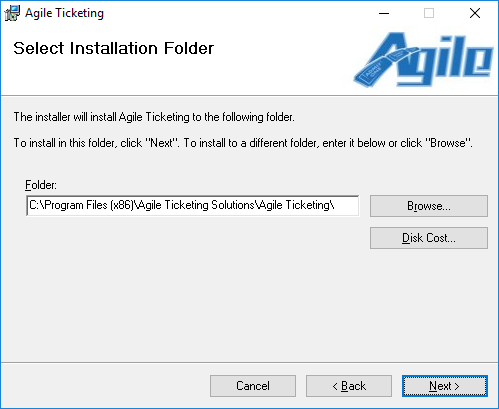The height and width of the screenshot is (409, 499).
Task: Click the 'Agile Ticketing' window title text
Action: (x=64, y=13)
